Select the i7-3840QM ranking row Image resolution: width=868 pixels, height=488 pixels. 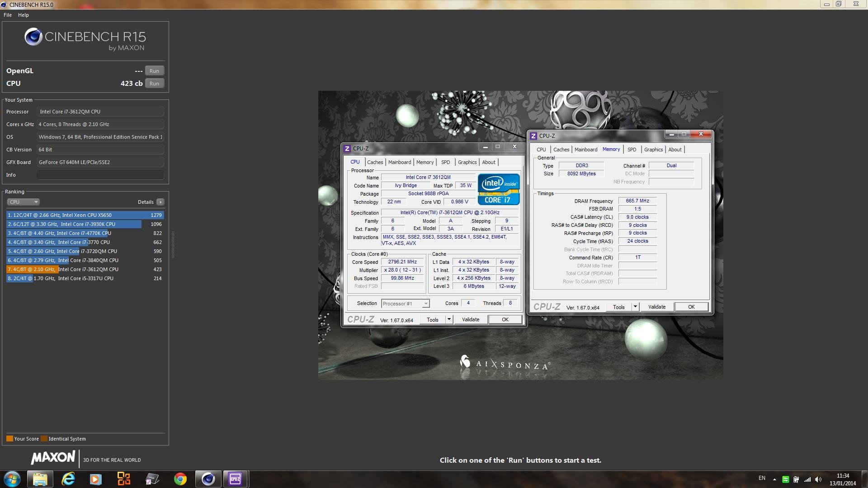pos(85,260)
